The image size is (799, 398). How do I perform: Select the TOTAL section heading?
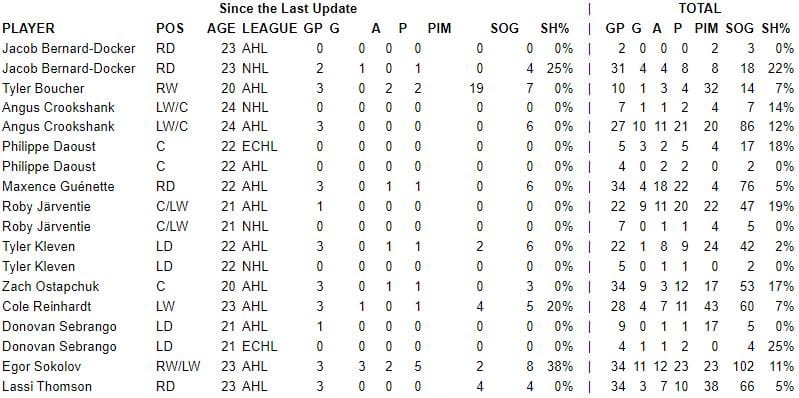[x=700, y=9]
